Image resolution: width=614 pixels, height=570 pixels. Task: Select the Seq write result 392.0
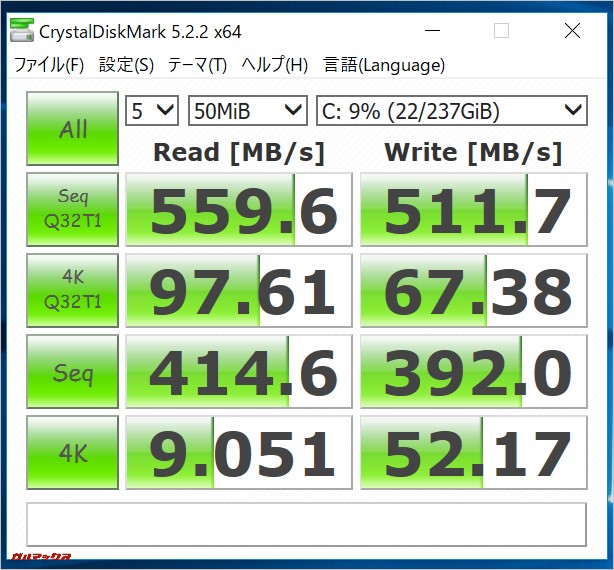click(x=474, y=372)
